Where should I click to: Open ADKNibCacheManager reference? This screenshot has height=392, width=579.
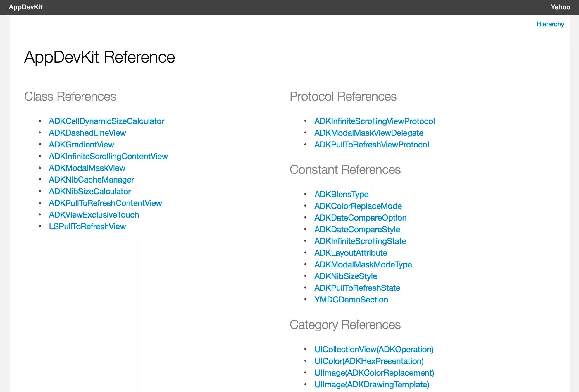point(91,180)
